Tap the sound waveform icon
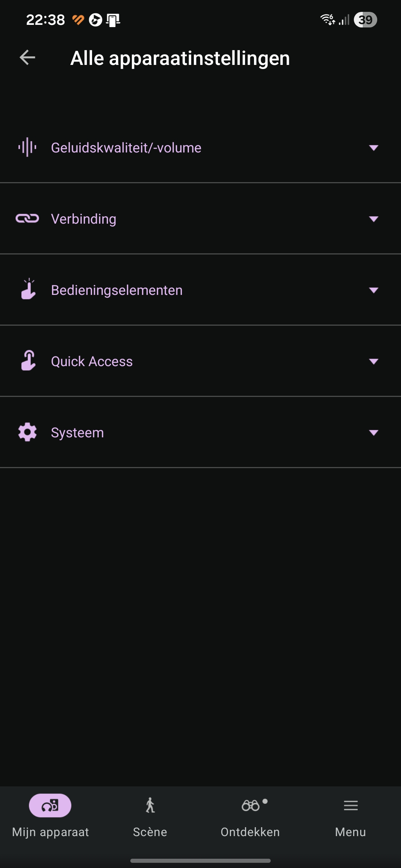Image resolution: width=401 pixels, height=868 pixels. [x=27, y=147]
